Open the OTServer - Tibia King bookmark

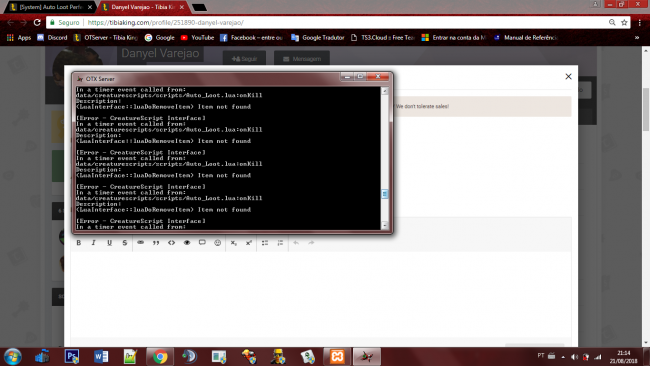(106, 38)
